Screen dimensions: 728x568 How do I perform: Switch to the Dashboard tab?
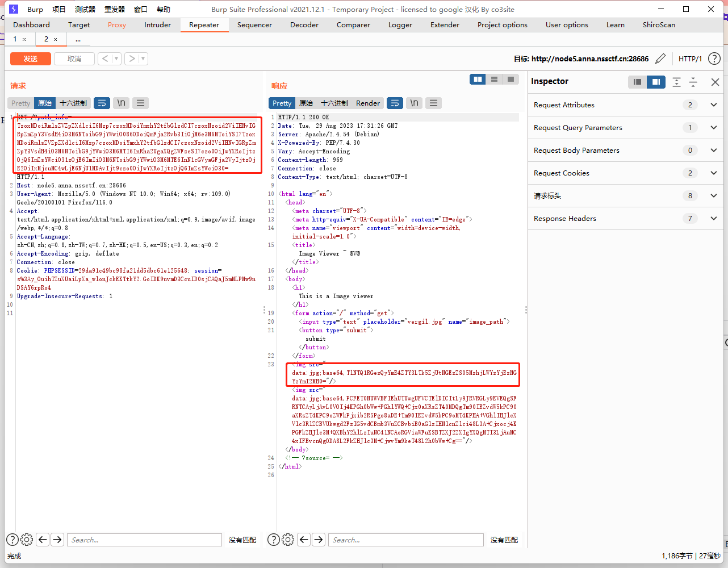coord(31,25)
